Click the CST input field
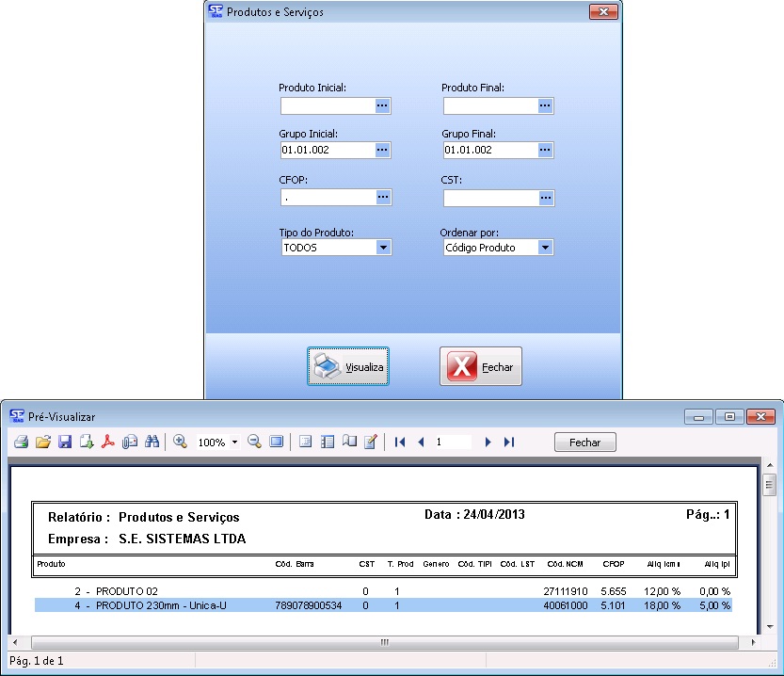Screen dimensions: 784x676 489,199
